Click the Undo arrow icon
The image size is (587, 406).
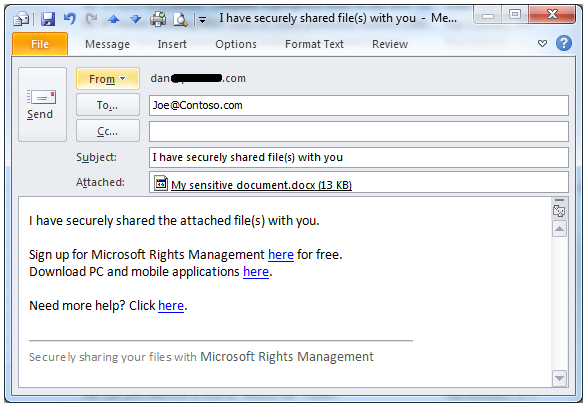[70, 18]
